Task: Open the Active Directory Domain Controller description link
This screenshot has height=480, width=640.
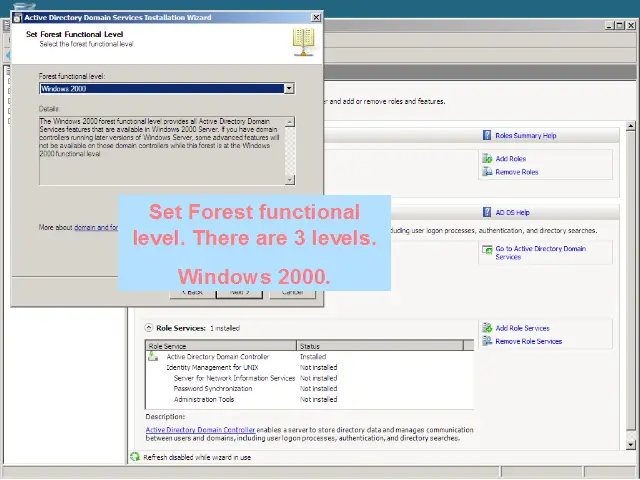Action: 200,430
